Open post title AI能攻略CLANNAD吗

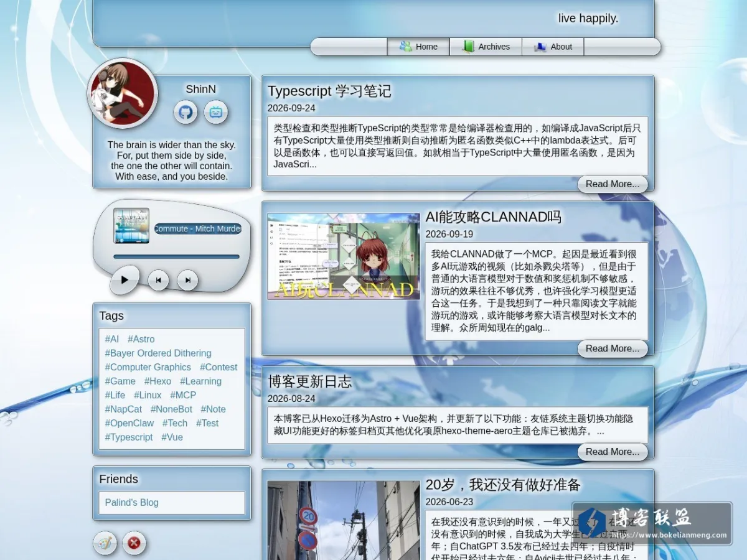pyautogui.click(x=493, y=217)
